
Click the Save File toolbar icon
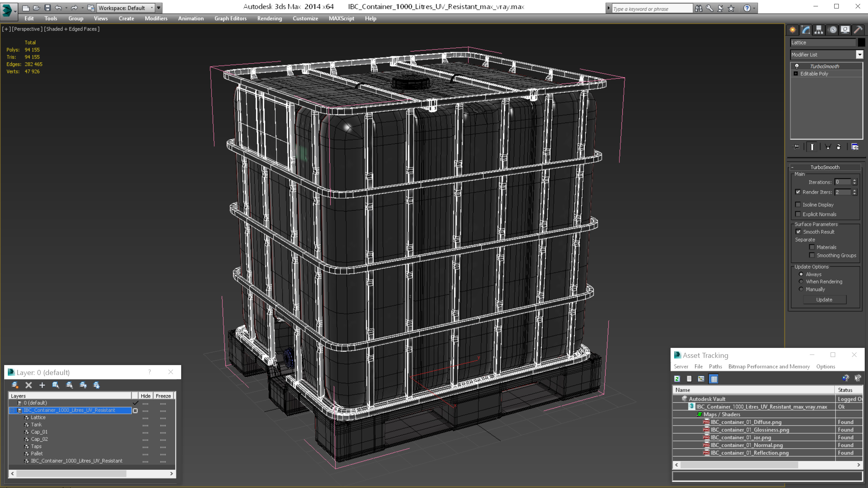click(48, 8)
